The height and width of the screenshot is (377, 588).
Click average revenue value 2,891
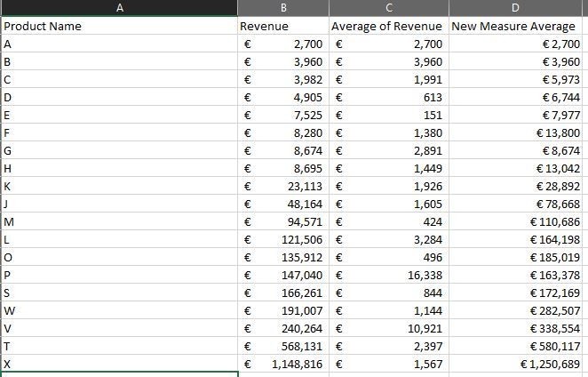coord(389,150)
